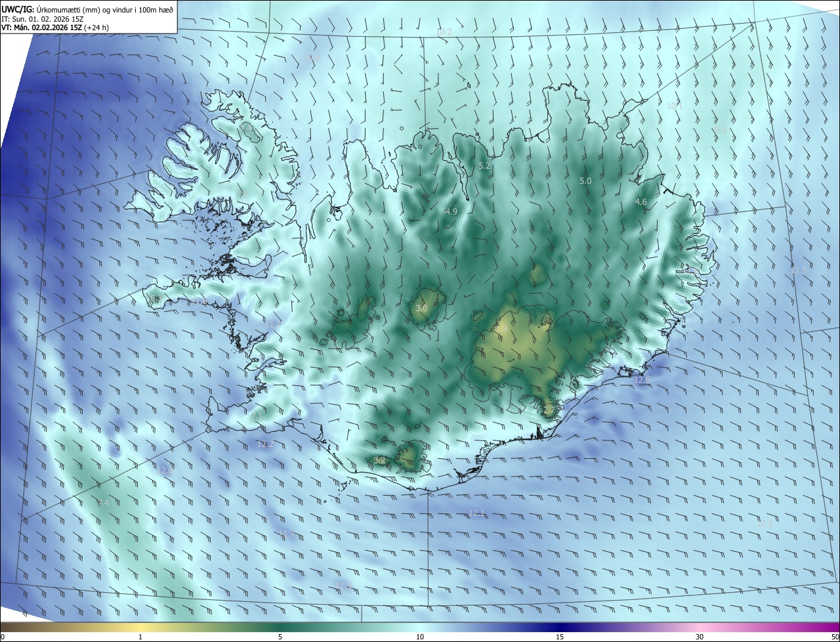Click the 2.7 value label on the map

(x=549, y=410)
